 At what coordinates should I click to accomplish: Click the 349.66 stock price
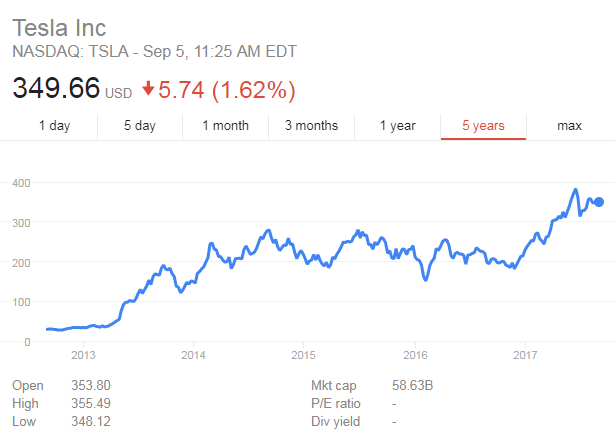coord(56,87)
